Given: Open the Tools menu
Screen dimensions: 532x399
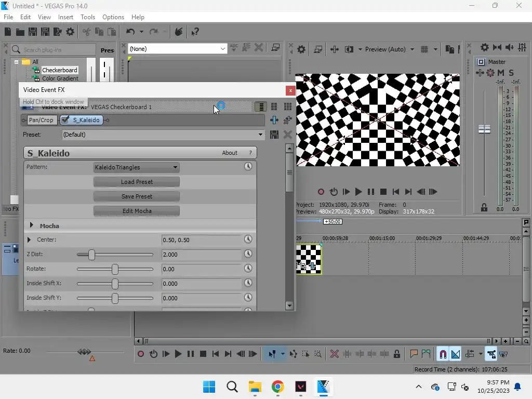Looking at the screenshot, I should (87, 17).
